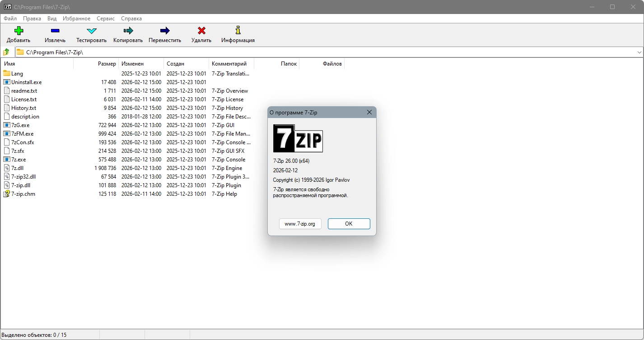Click the green plus Добавить icon
Image resolution: width=644 pixels, height=340 pixels.
(19, 31)
